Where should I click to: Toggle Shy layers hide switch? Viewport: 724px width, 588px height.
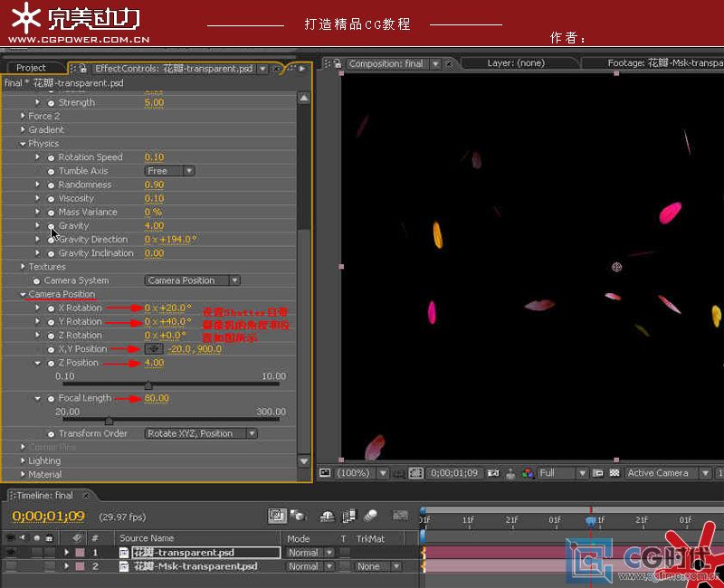click(x=328, y=516)
